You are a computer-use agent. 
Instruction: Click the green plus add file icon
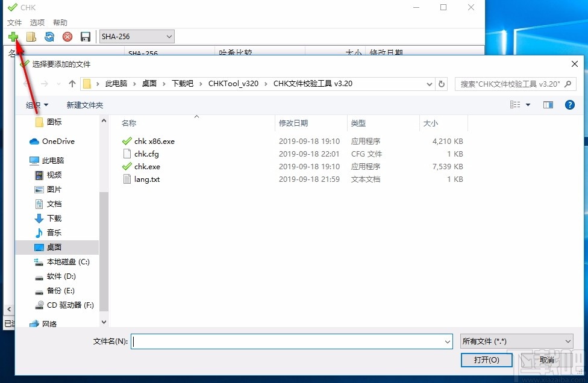click(13, 36)
